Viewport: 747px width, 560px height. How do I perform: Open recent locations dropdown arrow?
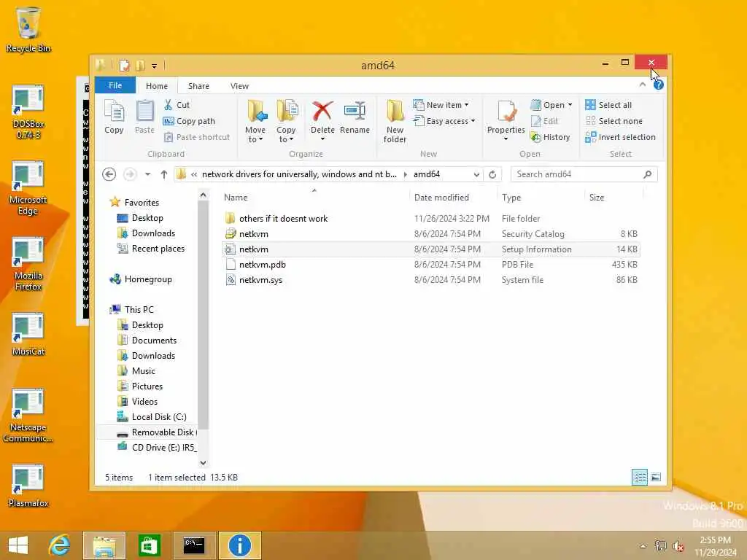(x=147, y=174)
